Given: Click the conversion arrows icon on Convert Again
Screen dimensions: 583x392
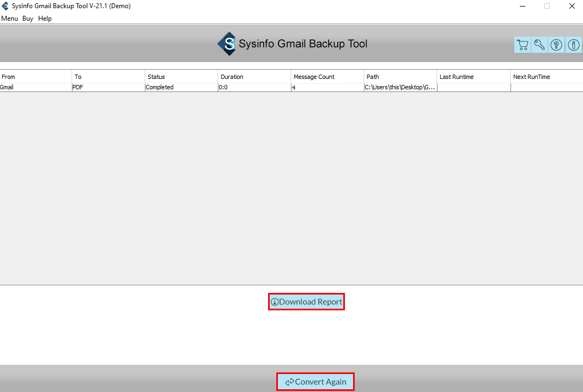Looking at the screenshot, I should click(290, 382).
